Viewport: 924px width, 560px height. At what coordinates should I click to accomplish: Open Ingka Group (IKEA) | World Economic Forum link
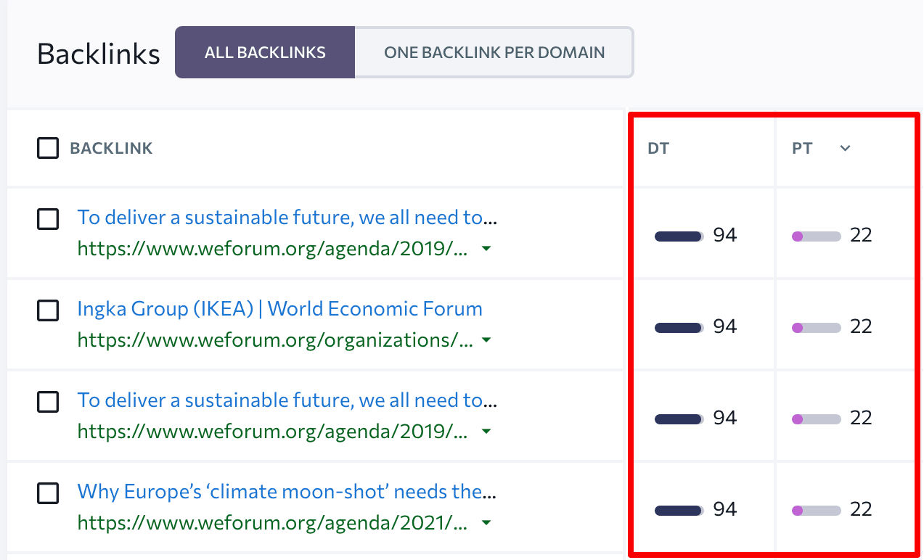[x=280, y=308]
